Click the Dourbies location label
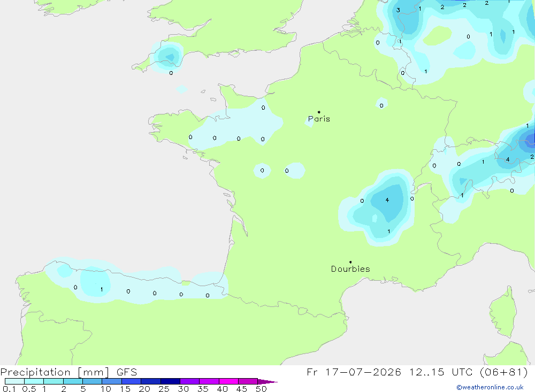535x392 pixels. pos(350,269)
